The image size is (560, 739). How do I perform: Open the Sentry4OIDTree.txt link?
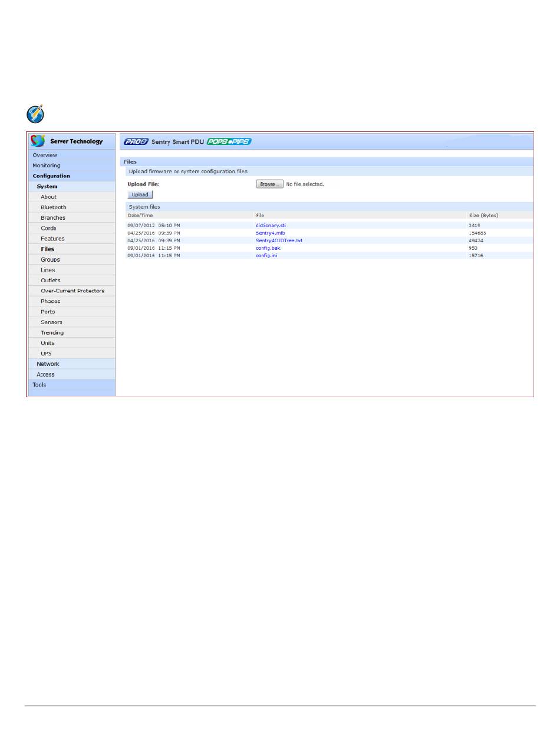tap(279, 240)
